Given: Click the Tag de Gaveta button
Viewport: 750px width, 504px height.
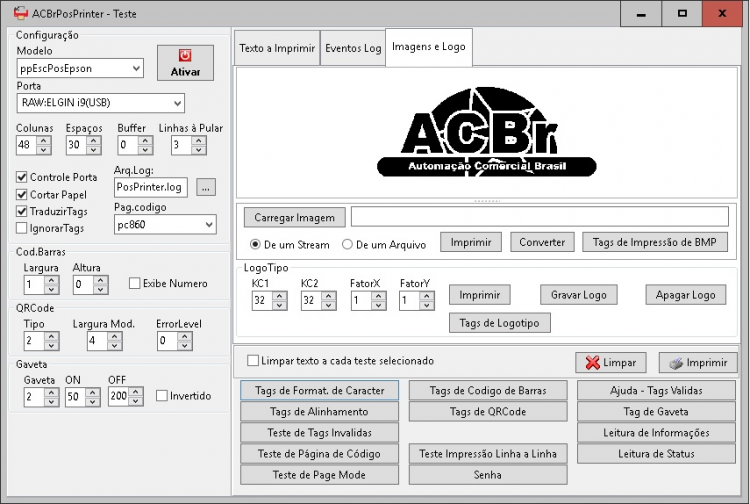Looking at the screenshot, I should coord(656,412).
